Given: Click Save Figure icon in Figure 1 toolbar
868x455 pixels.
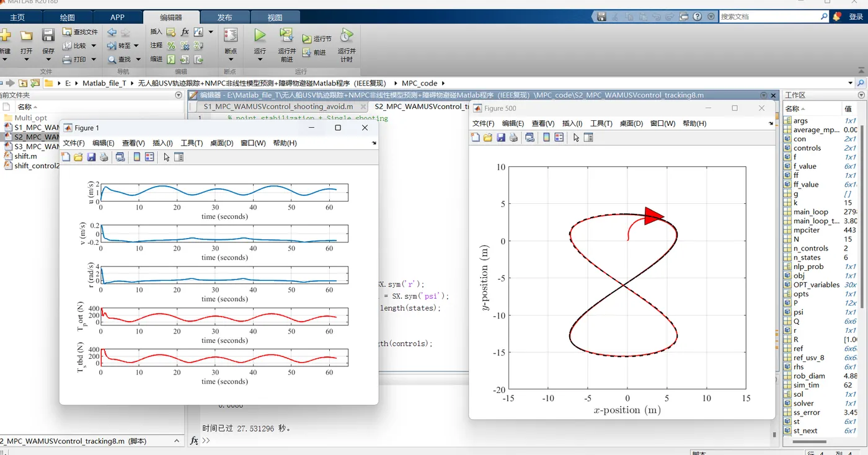Looking at the screenshot, I should coord(91,157).
